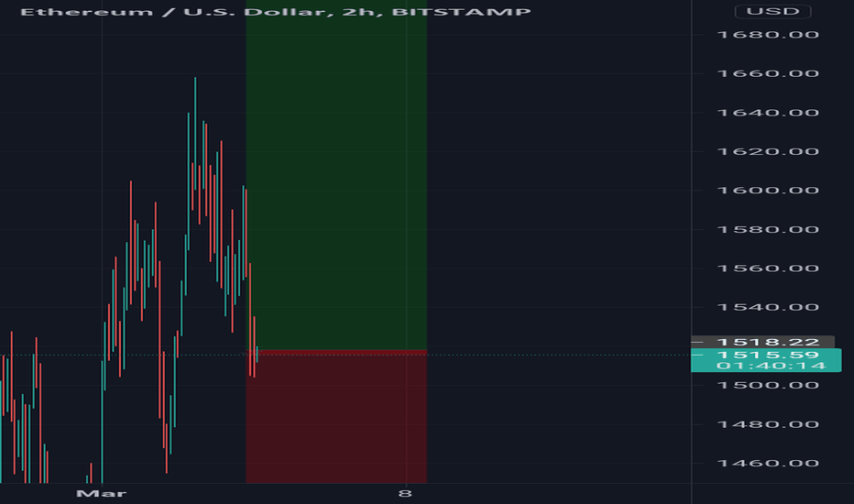Click the 1500.00 price axis label
This screenshot has height=504, width=854.
(768, 385)
